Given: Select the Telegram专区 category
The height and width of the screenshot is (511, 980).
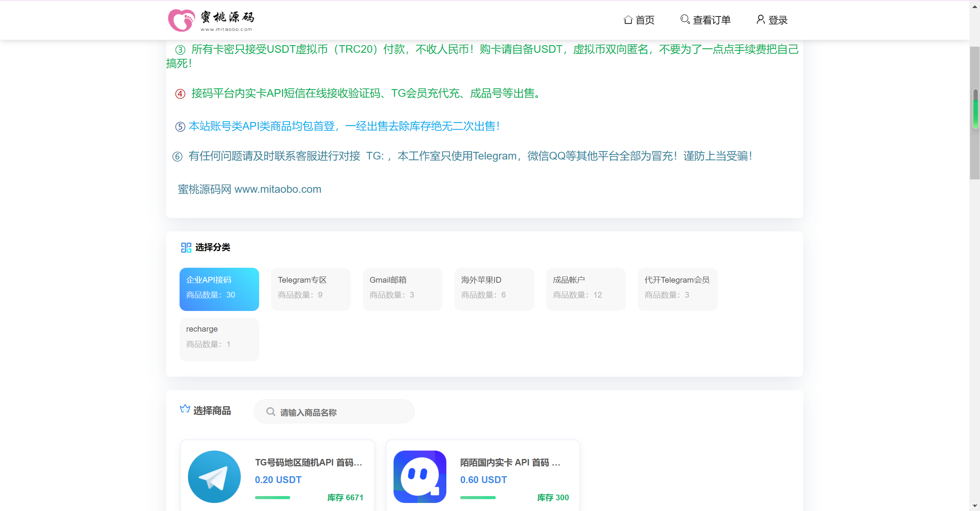Looking at the screenshot, I should [x=310, y=289].
